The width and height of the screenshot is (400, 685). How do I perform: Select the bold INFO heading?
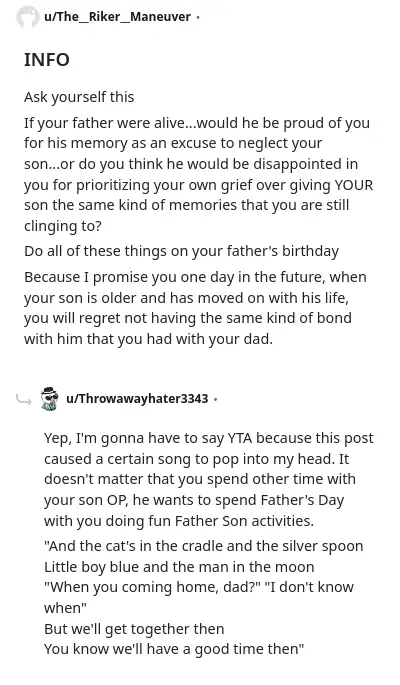click(x=47, y=60)
